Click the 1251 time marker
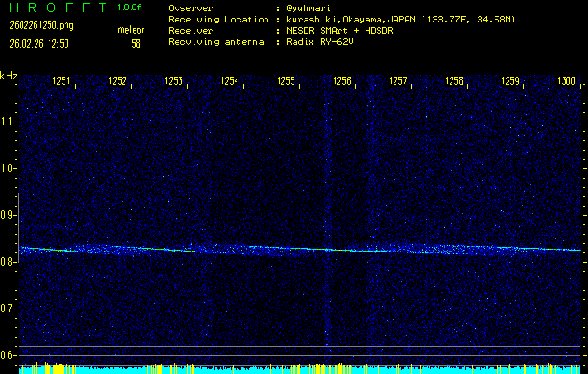This screenshot has width=588, height=374. (x=62, y=82)
